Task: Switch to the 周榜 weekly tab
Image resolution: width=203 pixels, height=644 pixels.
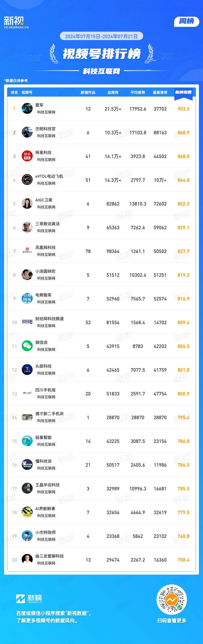Action: 187,21
